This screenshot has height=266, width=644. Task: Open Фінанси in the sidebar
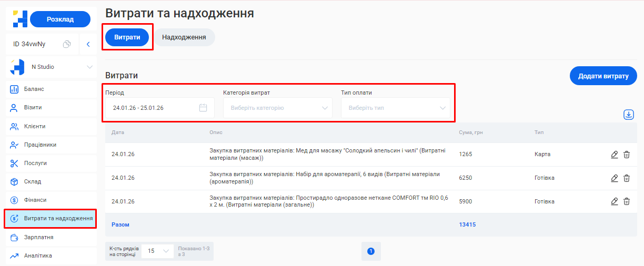(51, 200)
